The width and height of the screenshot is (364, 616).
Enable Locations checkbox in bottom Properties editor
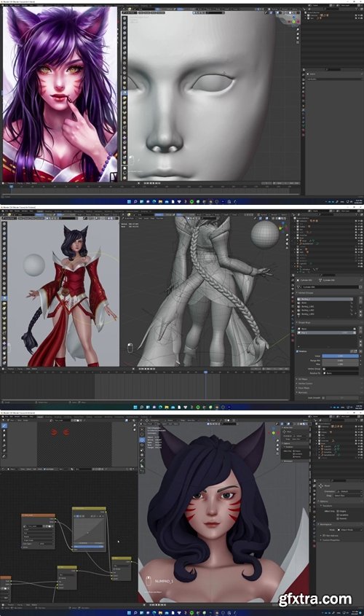click(x=339, y=515)
